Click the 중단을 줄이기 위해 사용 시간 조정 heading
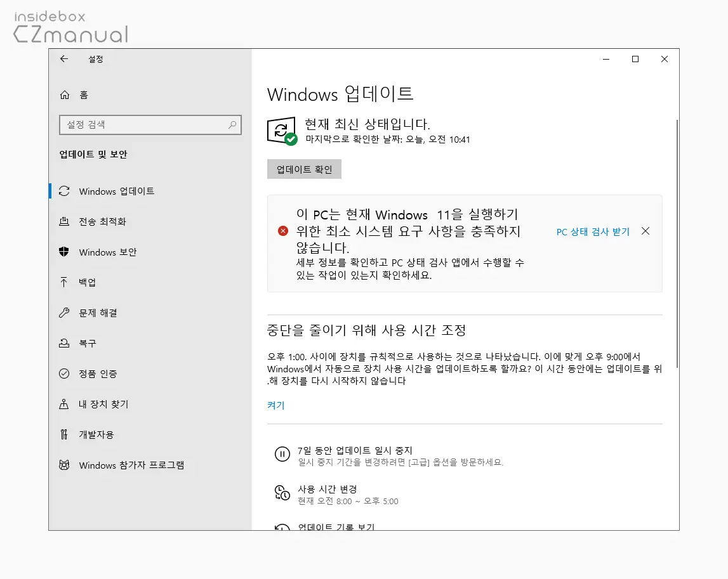The width and height of the screenshot is (728, 579). (x=366, y=330)
